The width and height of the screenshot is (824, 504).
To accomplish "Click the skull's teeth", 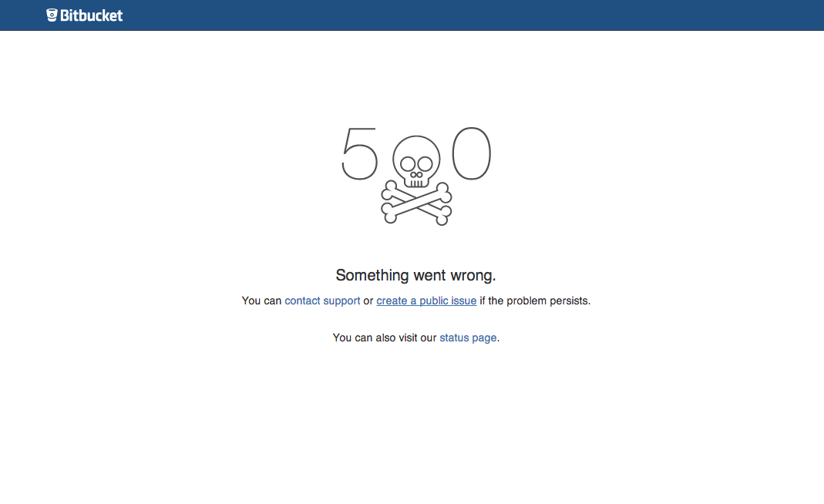I will (x=416, y=183).
